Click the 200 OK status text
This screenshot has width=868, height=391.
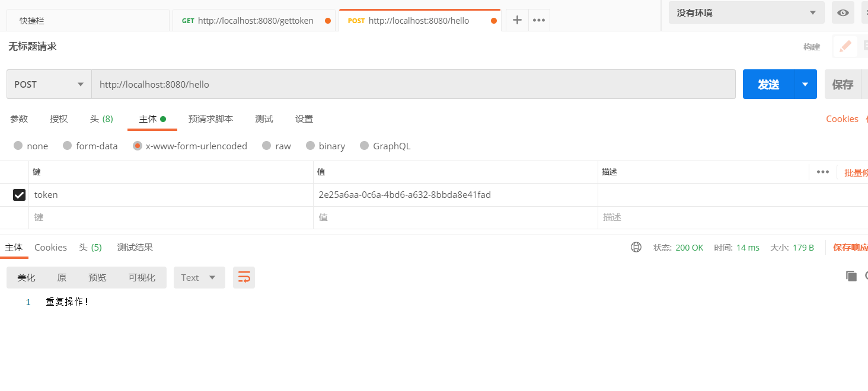tap(689, 248)
